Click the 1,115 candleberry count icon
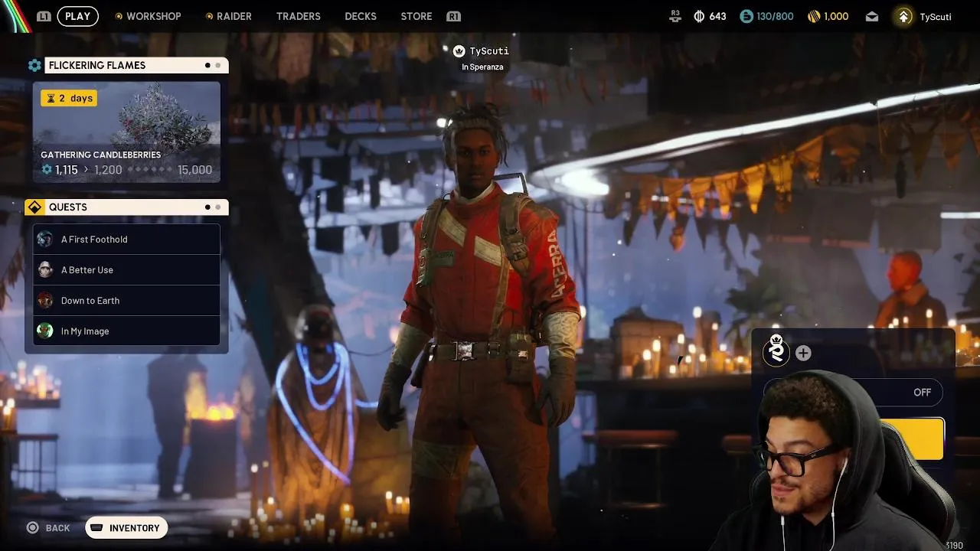This screenshot has width=980, height=551. coord(47,170)
